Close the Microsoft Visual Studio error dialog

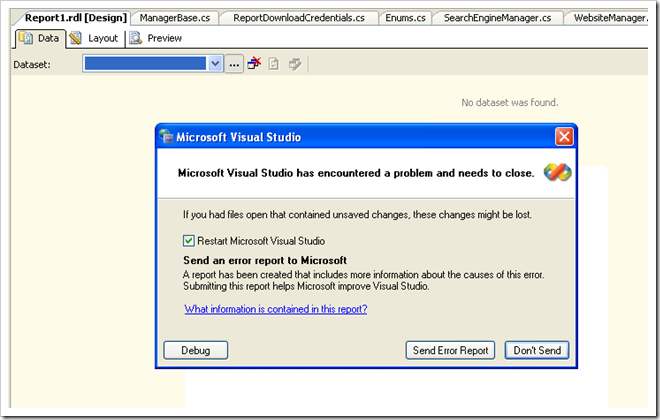[x=564, y=137]
